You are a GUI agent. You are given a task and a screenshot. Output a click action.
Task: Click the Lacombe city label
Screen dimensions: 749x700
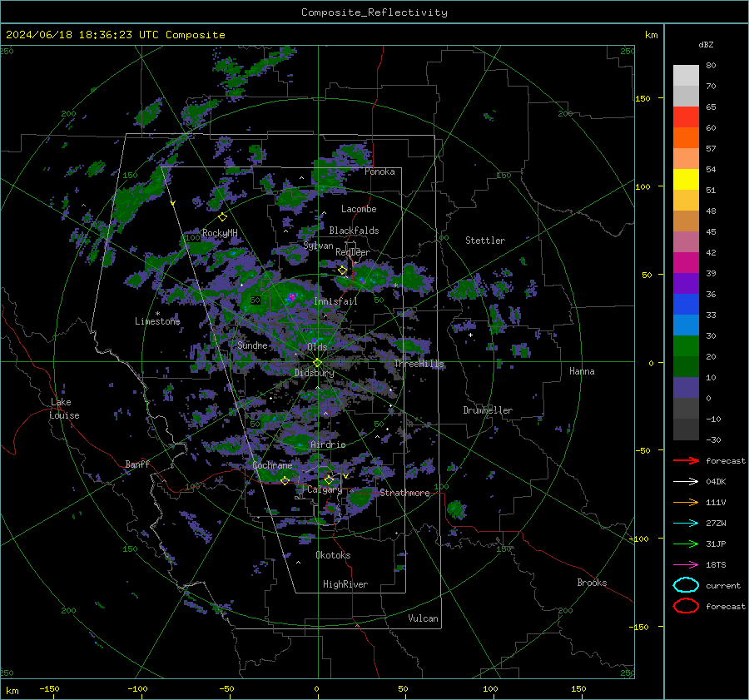[x=359, y=209]
